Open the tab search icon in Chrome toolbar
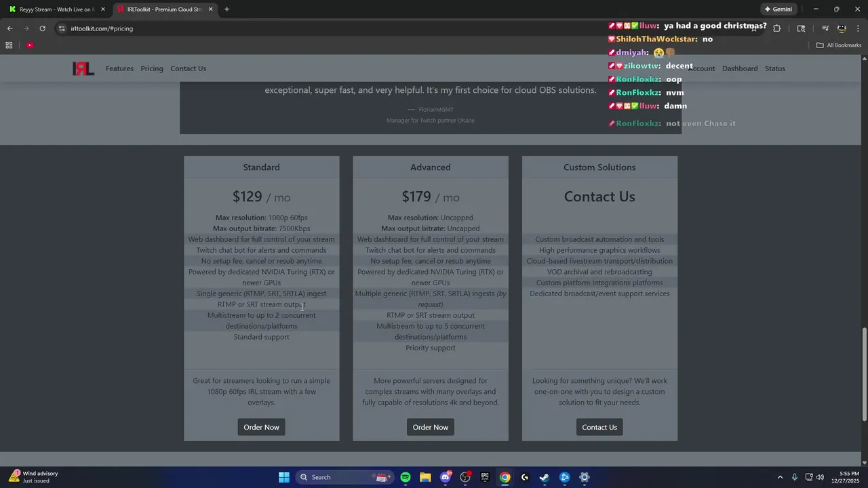This screenshot has width=868, height=488. click(801, 28)
